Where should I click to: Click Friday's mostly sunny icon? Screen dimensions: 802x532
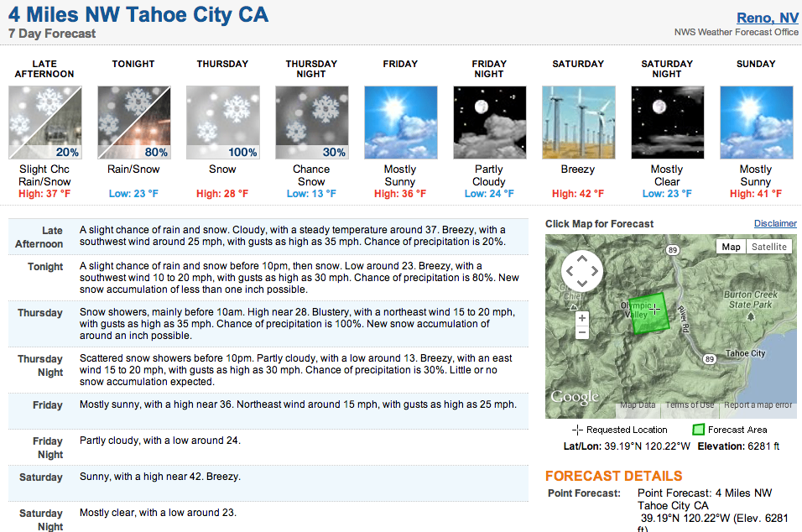[x=401, y=123]
